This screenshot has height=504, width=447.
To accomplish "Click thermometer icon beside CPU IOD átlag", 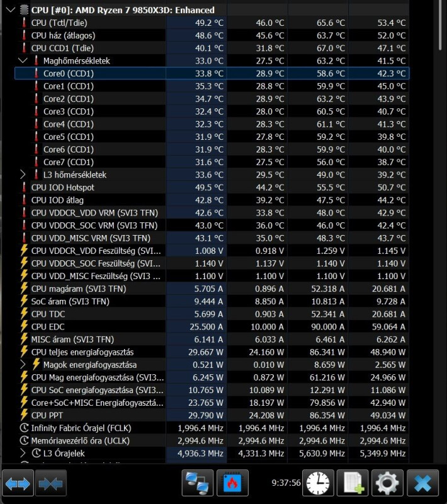I will (x=24, y=200).
